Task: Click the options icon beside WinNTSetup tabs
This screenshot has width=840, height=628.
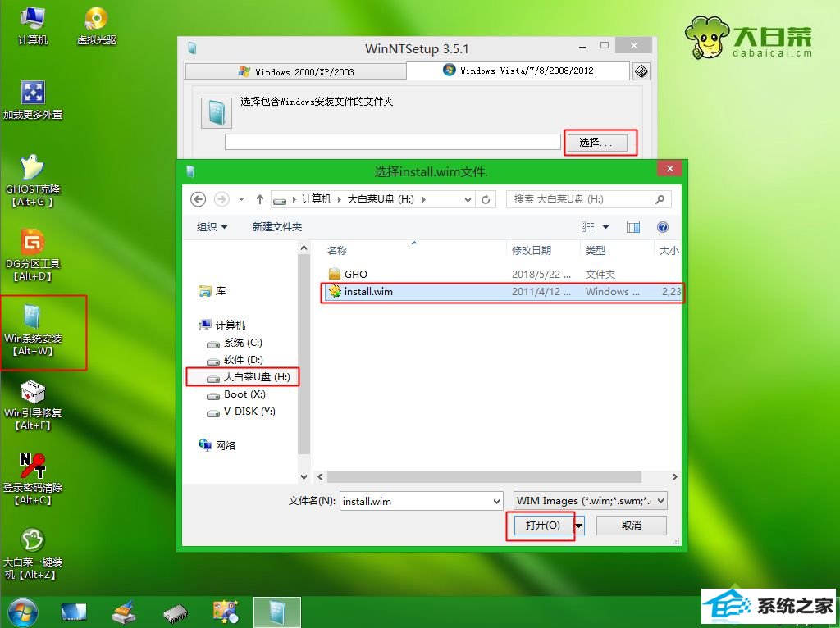Action: point(641,71)
